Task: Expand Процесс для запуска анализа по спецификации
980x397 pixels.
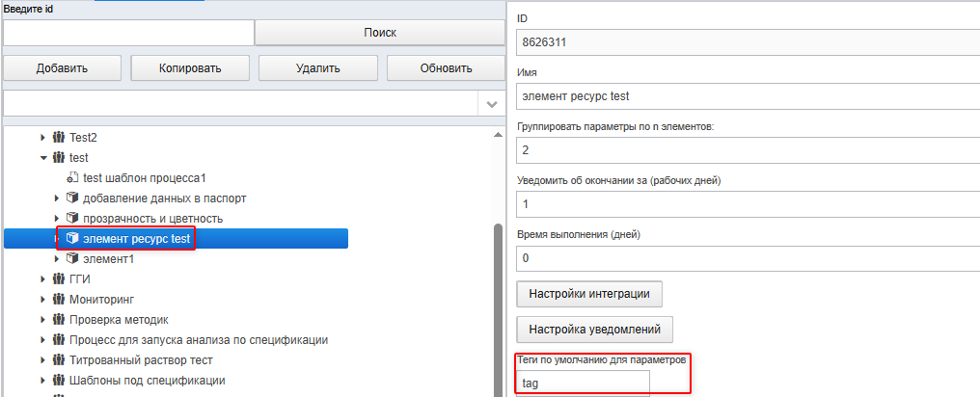Action: tap(43, 340)
